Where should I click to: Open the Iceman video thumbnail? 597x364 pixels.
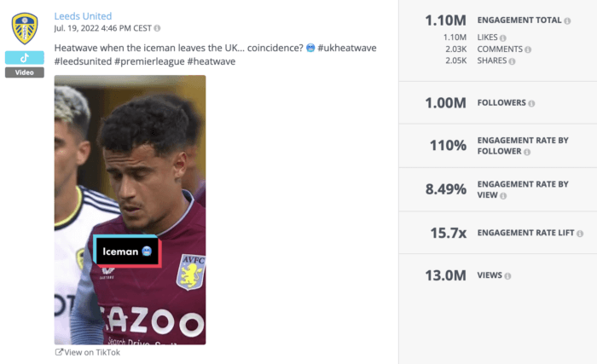pyautogui.click(x=130, y=170)
